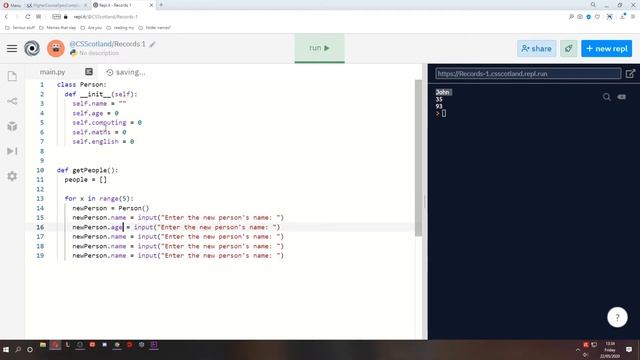
Task: Open the Opera Menu button
Action: (12, 5)
